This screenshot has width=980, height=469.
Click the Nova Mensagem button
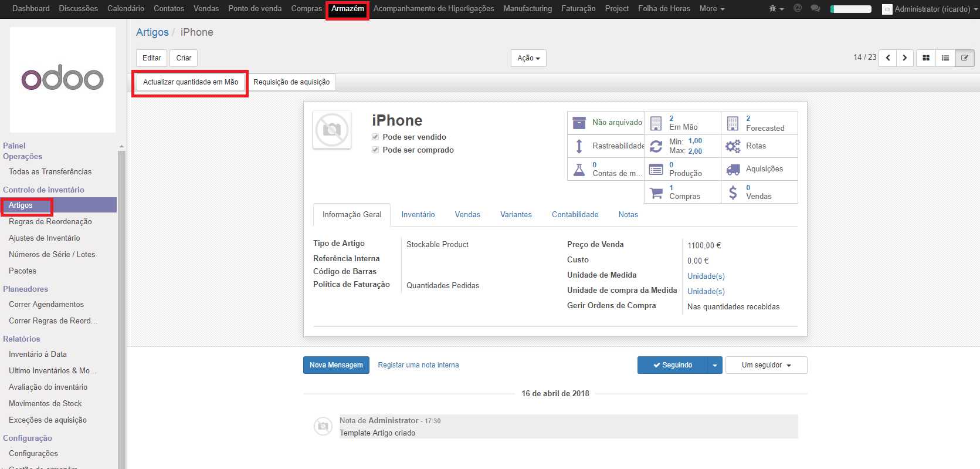[336, 365]
